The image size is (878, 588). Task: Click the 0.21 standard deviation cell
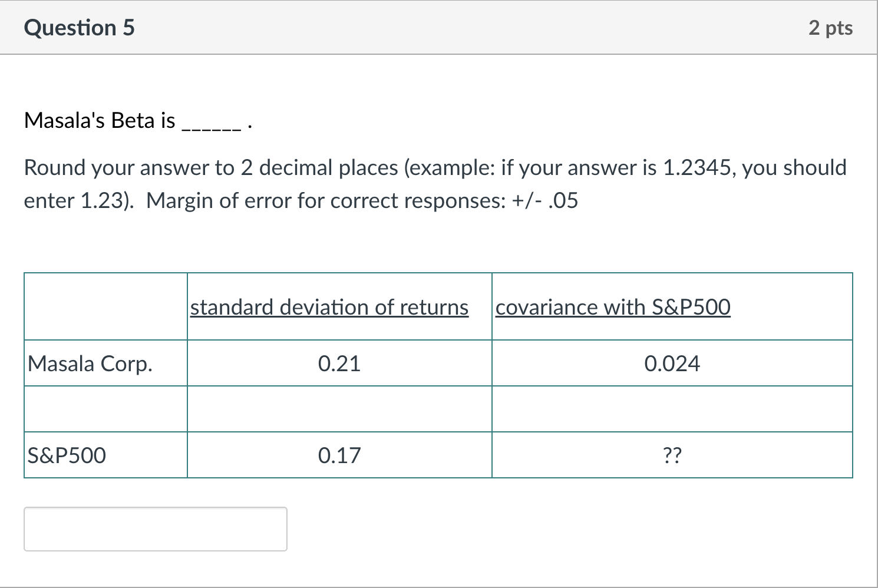pos(339,364)
